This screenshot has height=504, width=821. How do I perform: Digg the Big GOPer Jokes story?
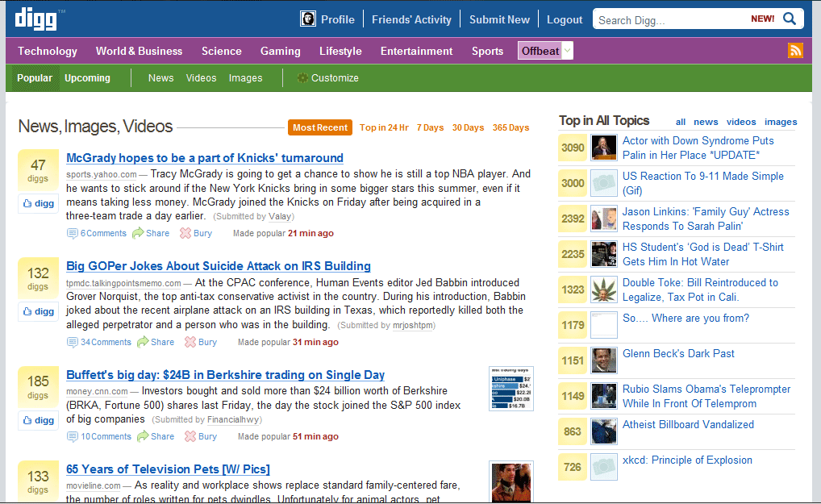point(38,311)
